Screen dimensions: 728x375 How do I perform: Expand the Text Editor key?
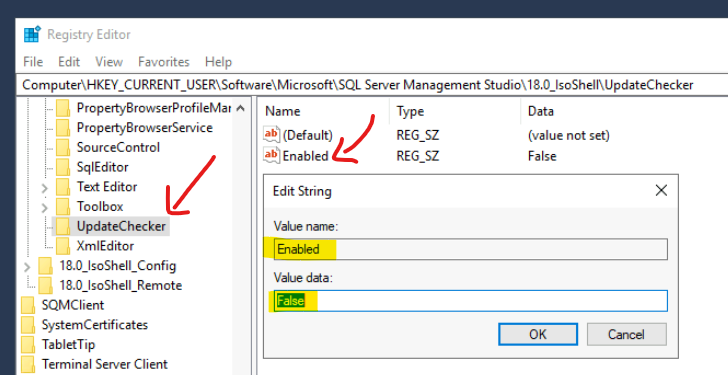click(45, 188)
